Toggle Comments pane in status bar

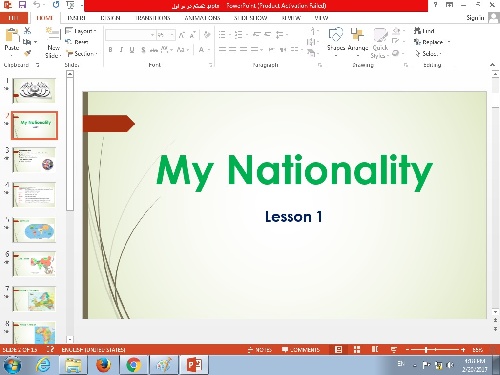pyautogui.click(x=301, y=349)
